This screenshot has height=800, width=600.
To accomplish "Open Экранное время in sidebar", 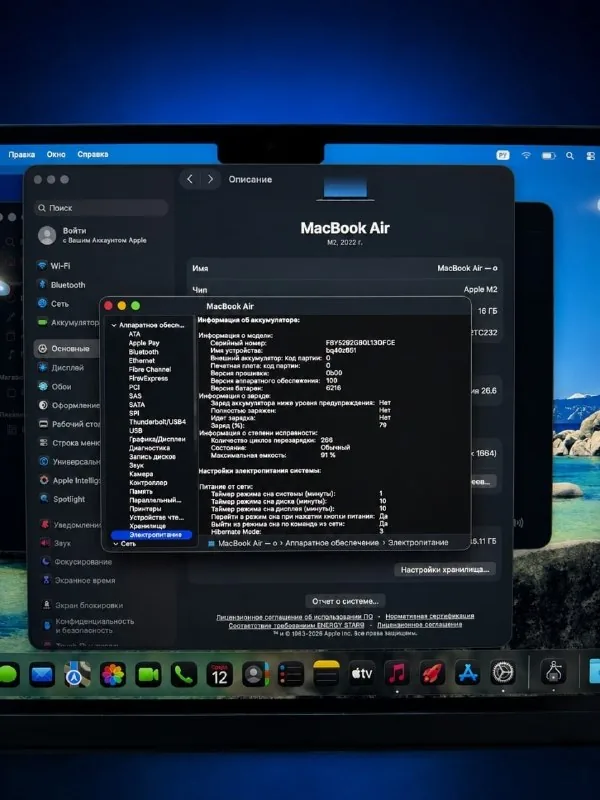I will pyautogui.click(x=78, y=580).
